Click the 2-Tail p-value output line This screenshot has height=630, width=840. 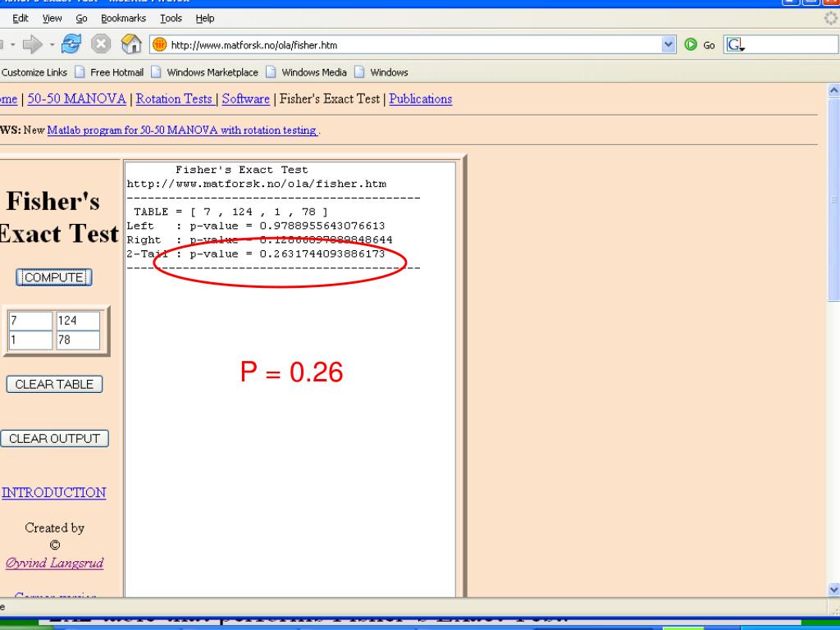pyautogui.click(x=256, y=254)
